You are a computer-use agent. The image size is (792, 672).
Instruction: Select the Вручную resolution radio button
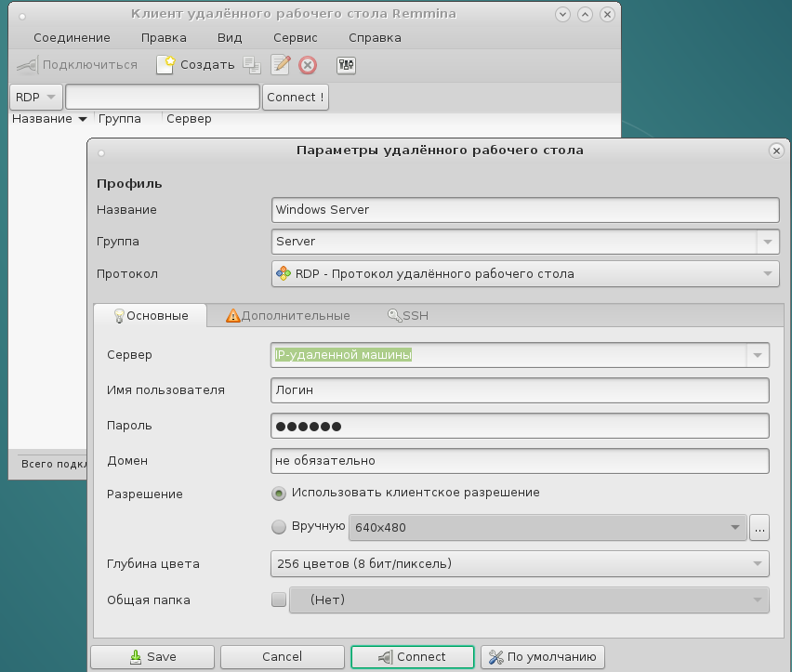[x=279, y=527]
